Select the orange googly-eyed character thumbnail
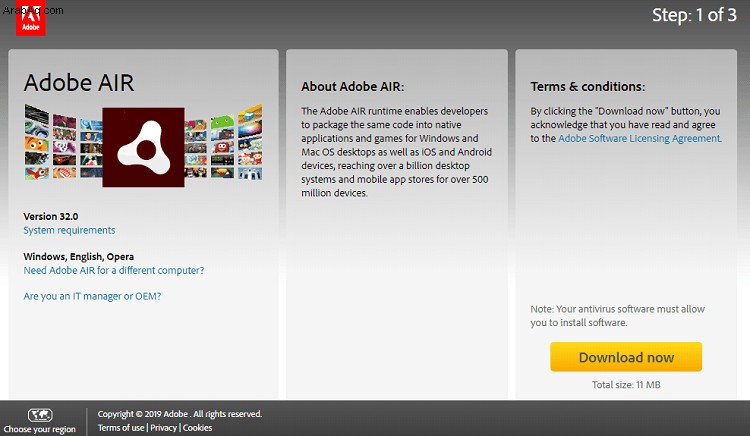The image size is (750, 436). [37, 144]
